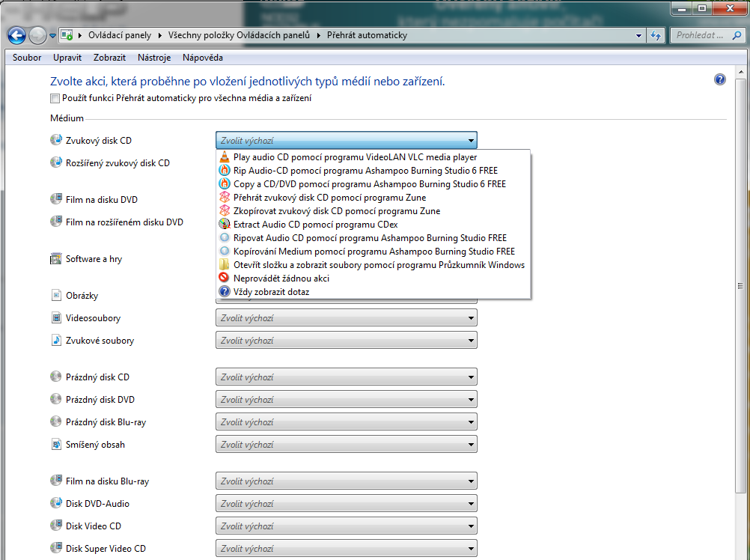This screenshot has height=560, width=750.
Task: Click the Film na disku DVD icon
Action: (56, 199)
